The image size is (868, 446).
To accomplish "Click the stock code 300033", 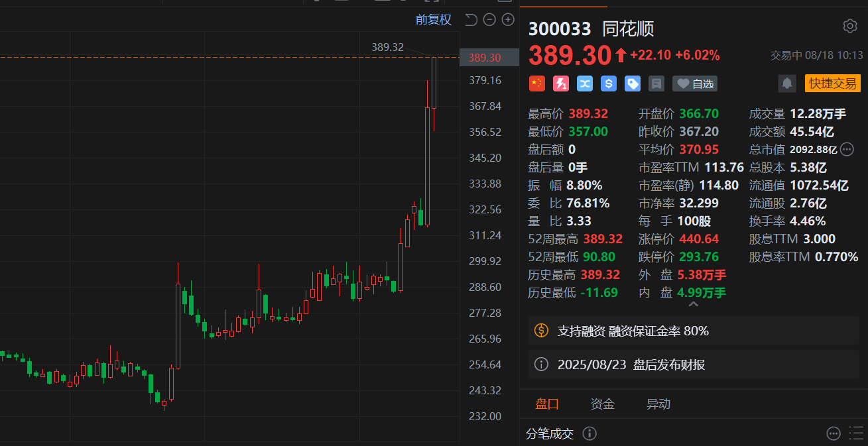I will click(560, 28).
